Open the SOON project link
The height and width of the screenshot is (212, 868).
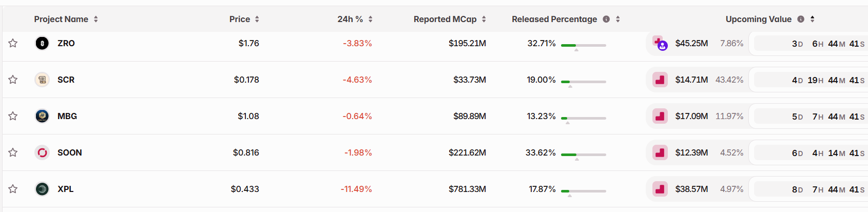coord(69,152)
